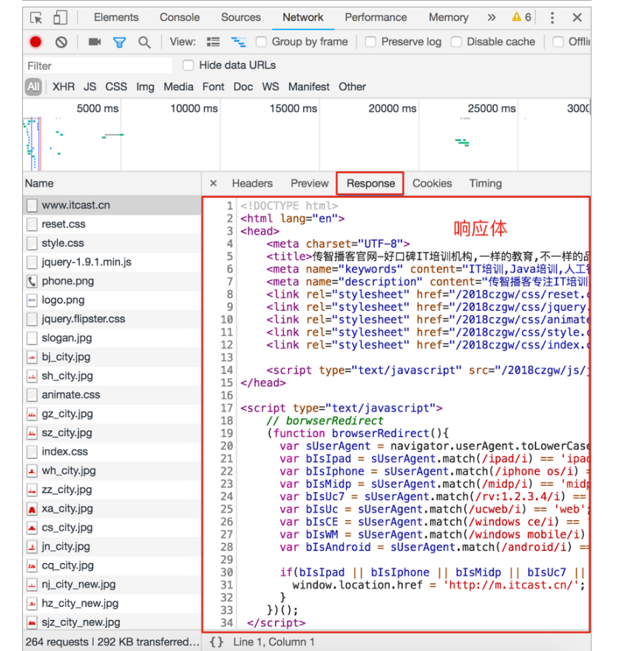Go to the Performance tab
This screenshot has height=651, width=644.
point(376,18)
